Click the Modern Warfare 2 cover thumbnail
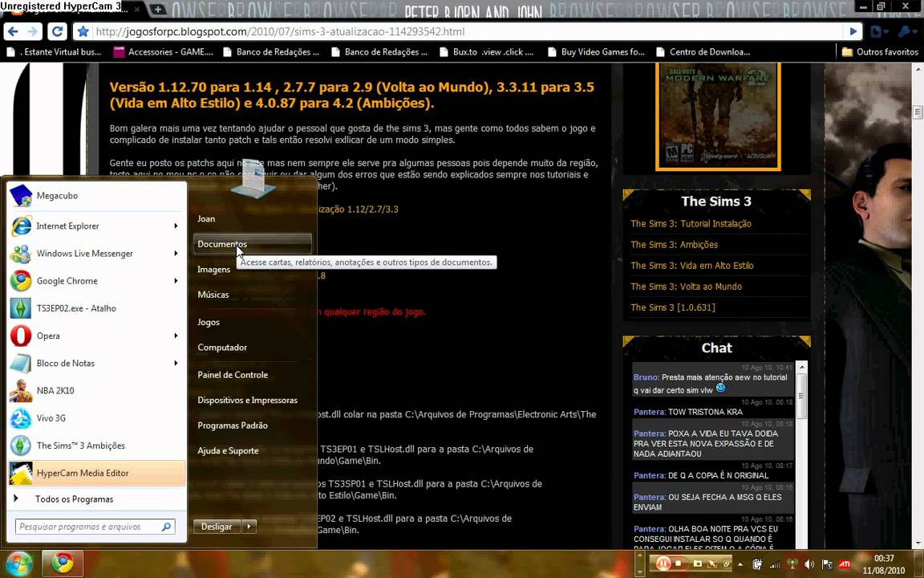 [x=718, y=116]
